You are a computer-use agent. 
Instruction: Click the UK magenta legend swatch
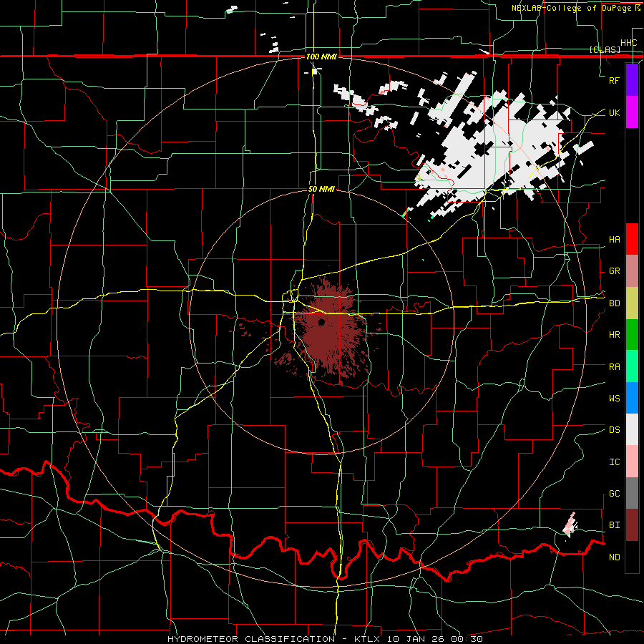coord(632,112)
